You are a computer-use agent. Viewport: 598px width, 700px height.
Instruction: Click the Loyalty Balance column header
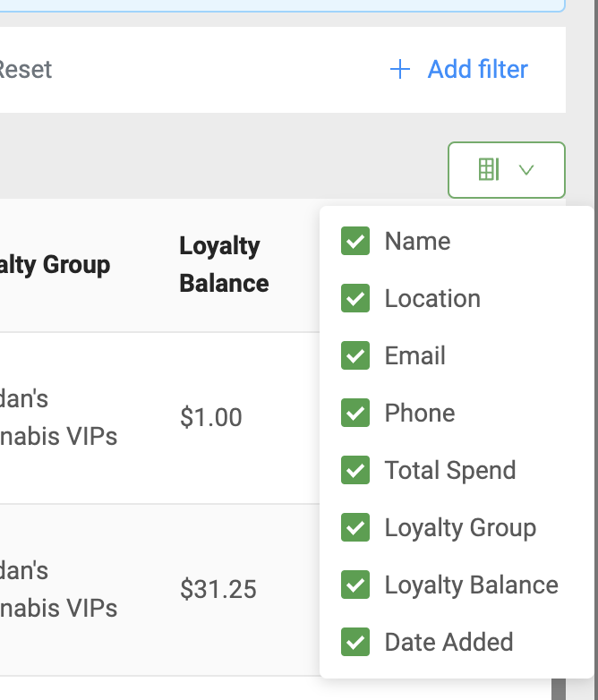[224, 265]
